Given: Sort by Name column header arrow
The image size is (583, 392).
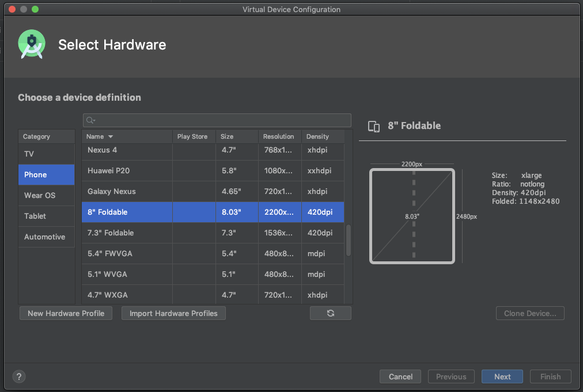Looking at the screenshot, I should click(111, 137).
